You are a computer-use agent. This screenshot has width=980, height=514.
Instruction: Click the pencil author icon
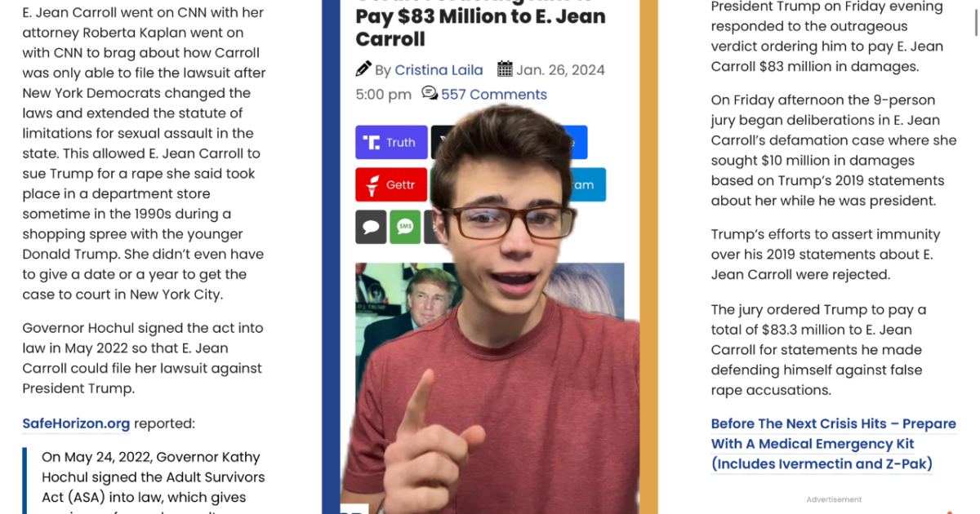[363, 69]
